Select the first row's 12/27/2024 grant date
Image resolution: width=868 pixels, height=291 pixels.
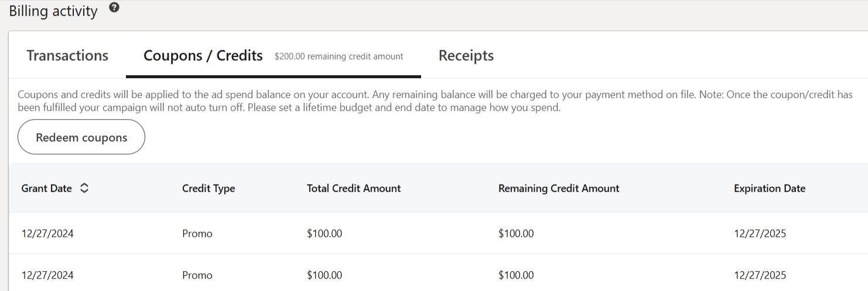[47, 234]
